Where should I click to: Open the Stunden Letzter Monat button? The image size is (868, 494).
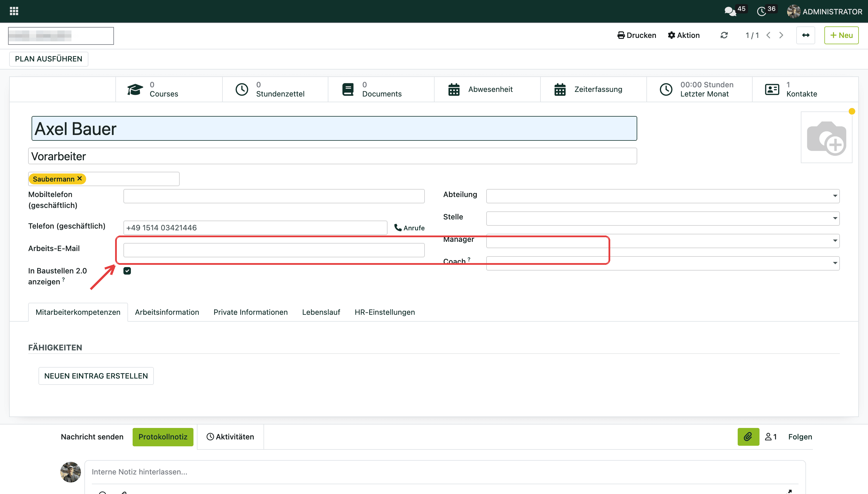coord(700,89)
